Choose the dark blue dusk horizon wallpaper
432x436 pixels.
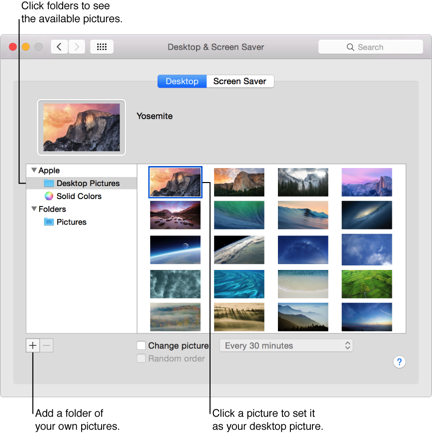pyautogui.click(x=367, y=317)
